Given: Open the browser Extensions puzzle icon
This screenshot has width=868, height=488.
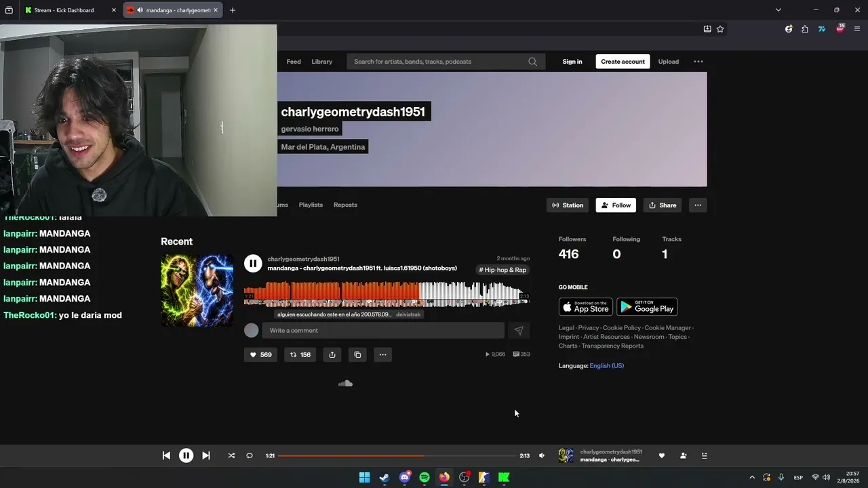Looking at the screenshot, I should tap(805, 29).
